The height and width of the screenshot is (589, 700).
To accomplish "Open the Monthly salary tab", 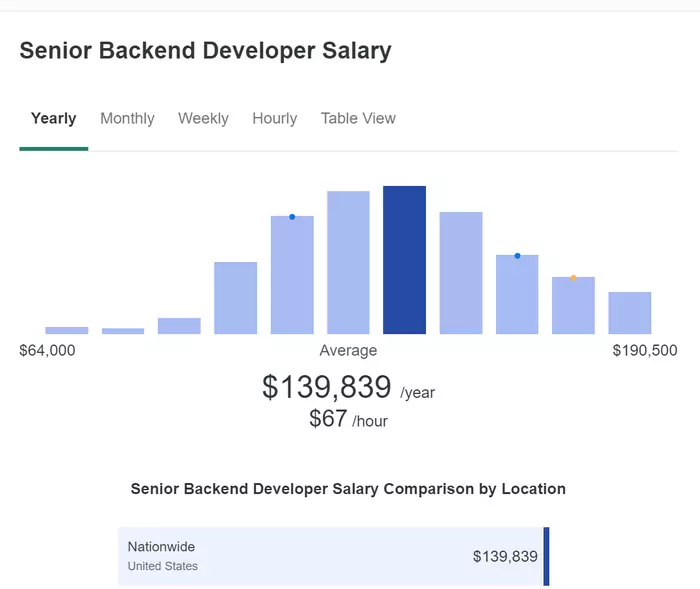I will coord(127,119).
